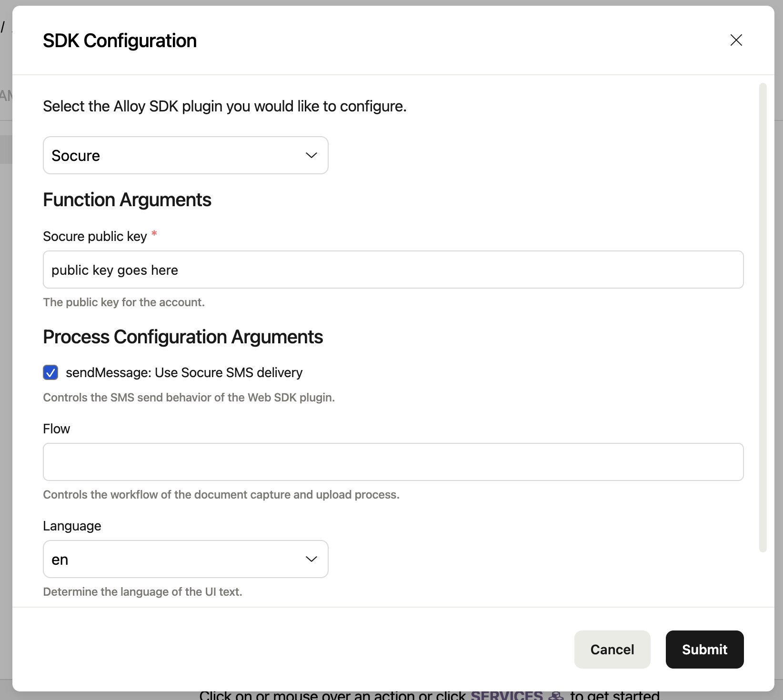Image resolution: width=783 pixels, height=700 pixels.
Task: Click the 'Socure public key' label
Action: 95,236
